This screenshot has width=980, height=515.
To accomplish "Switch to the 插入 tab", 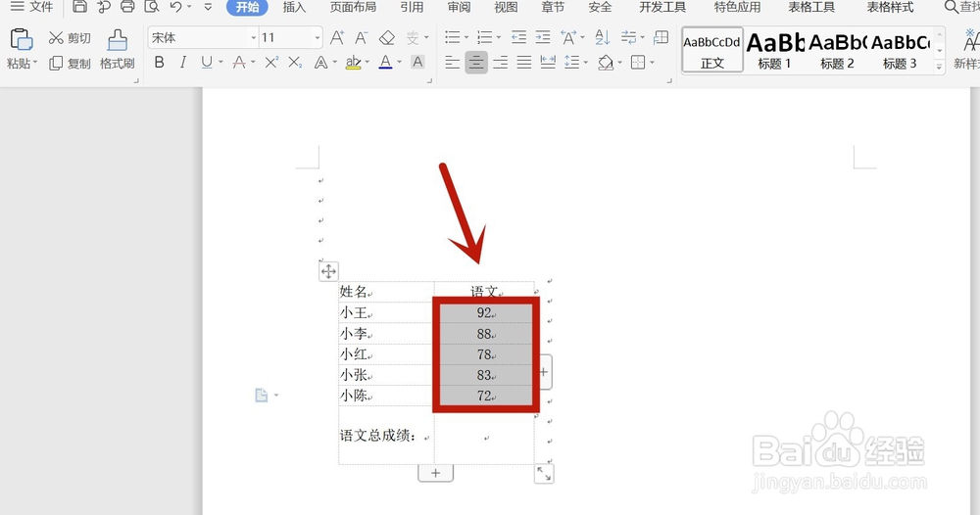I will click(x=294, y=8).
